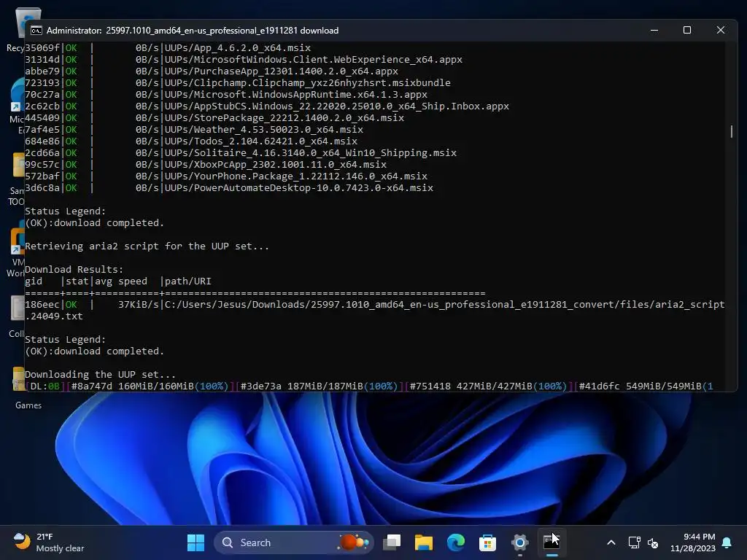Click the 'gid |stat|avg speed |path/URI' header
This screenshot has height=560, width=747.
(117, 281)
